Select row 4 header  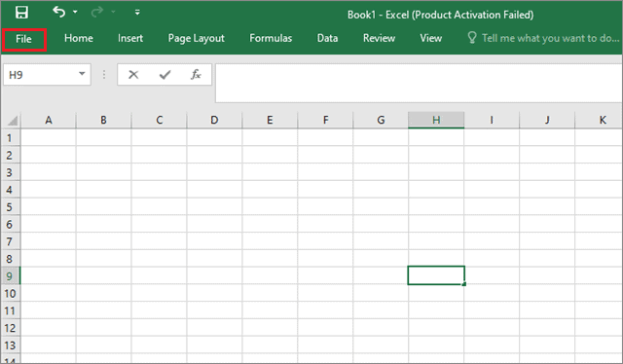click(x=10, y=189)
